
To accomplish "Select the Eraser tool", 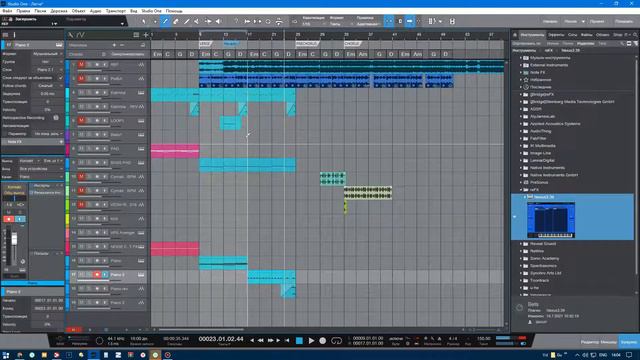I will click(x=176, y=21).
